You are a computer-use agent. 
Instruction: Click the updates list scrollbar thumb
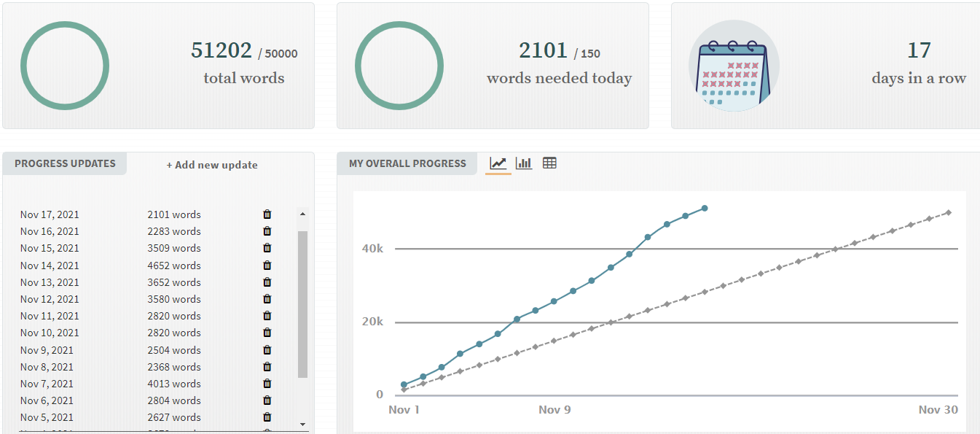[302, 303]
